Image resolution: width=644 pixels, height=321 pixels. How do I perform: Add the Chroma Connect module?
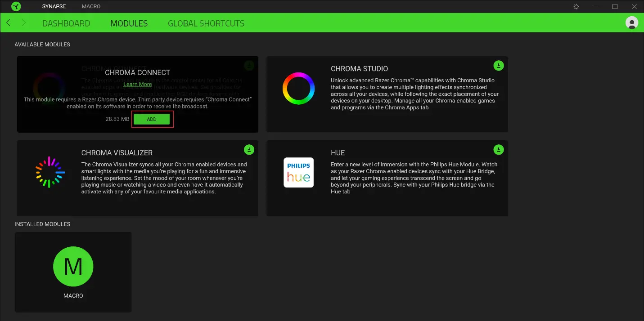152,119
